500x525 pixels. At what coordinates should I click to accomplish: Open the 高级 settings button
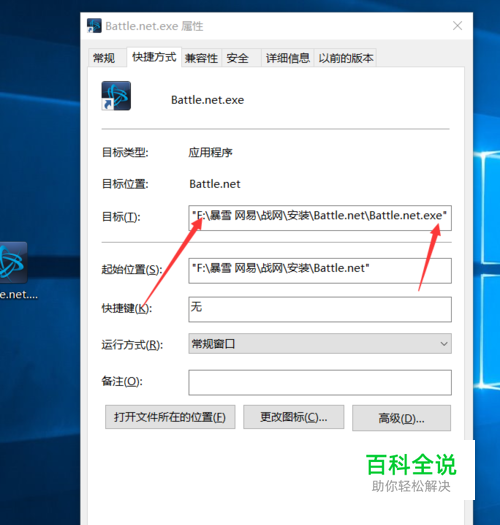tap(401, 418)
